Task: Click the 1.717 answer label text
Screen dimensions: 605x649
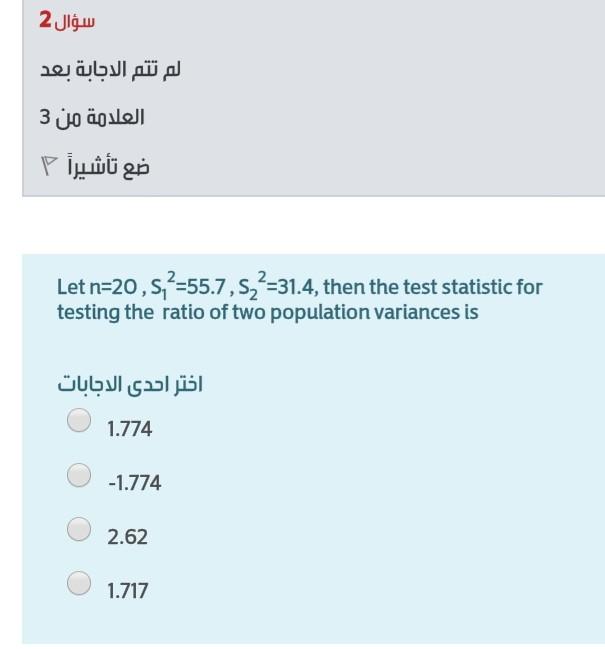Action: click(x=127, y=591)
